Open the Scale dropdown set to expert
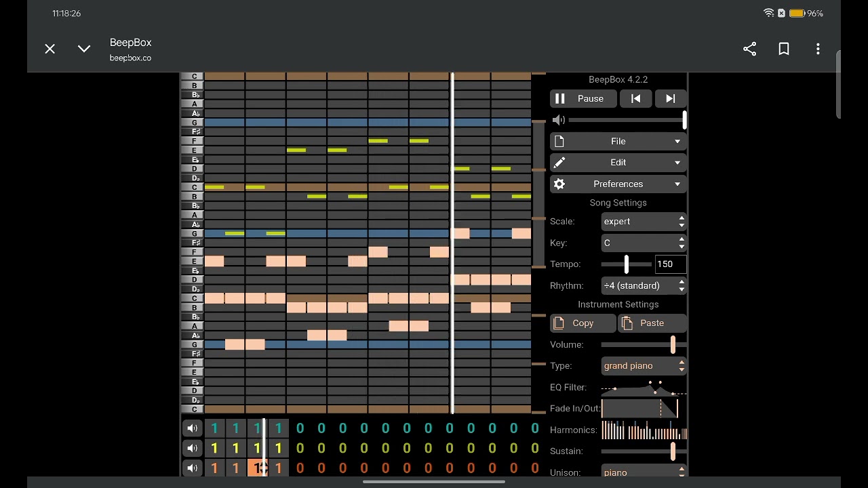The image size is (868, 488). 644,222
